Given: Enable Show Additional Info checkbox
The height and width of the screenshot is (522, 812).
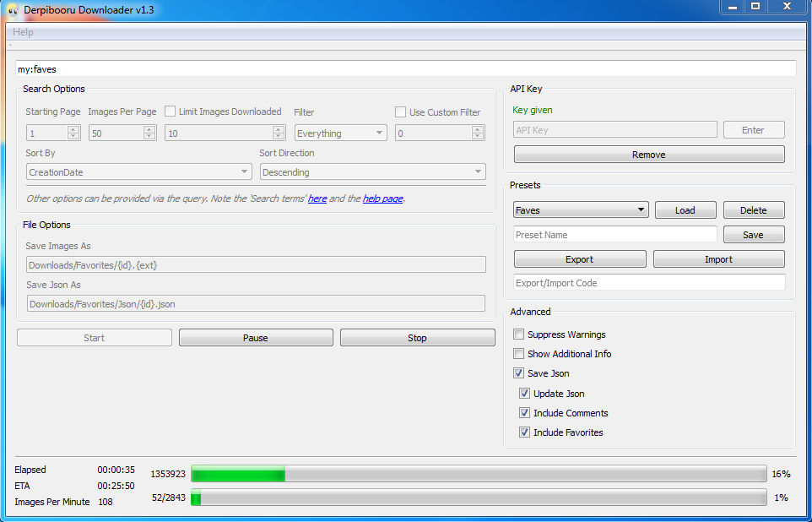Looking at the screenshot, I should (x=518, y=354).
